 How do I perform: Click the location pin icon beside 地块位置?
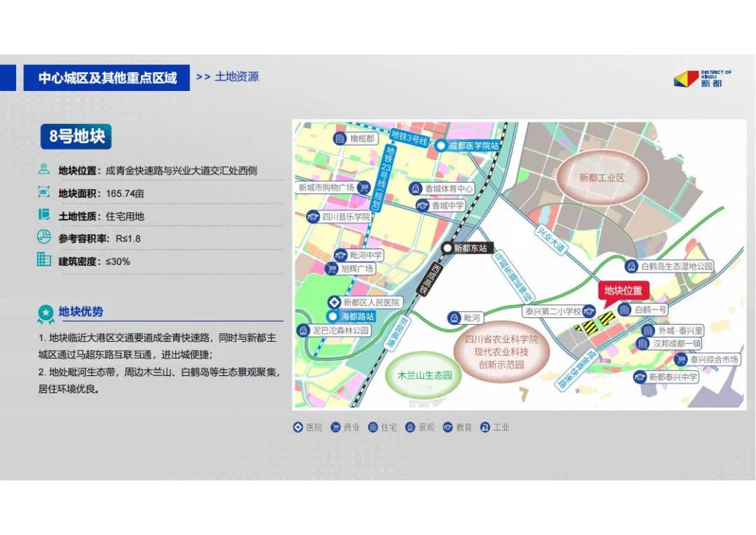[x=44, y=170]
